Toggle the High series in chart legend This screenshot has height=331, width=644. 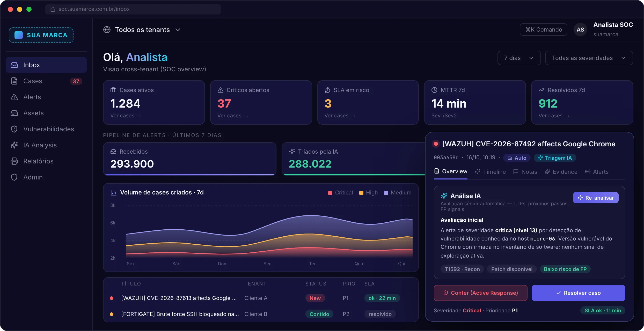[369, 193]
